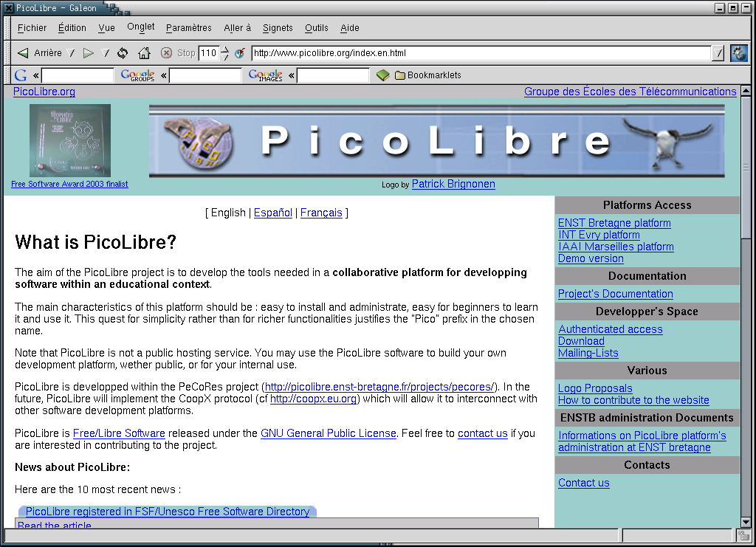Screen dimensions: 756x547
Task: Click the PicoLibre banner logo image
Action: pyautogui.click(x=437, y=141)
